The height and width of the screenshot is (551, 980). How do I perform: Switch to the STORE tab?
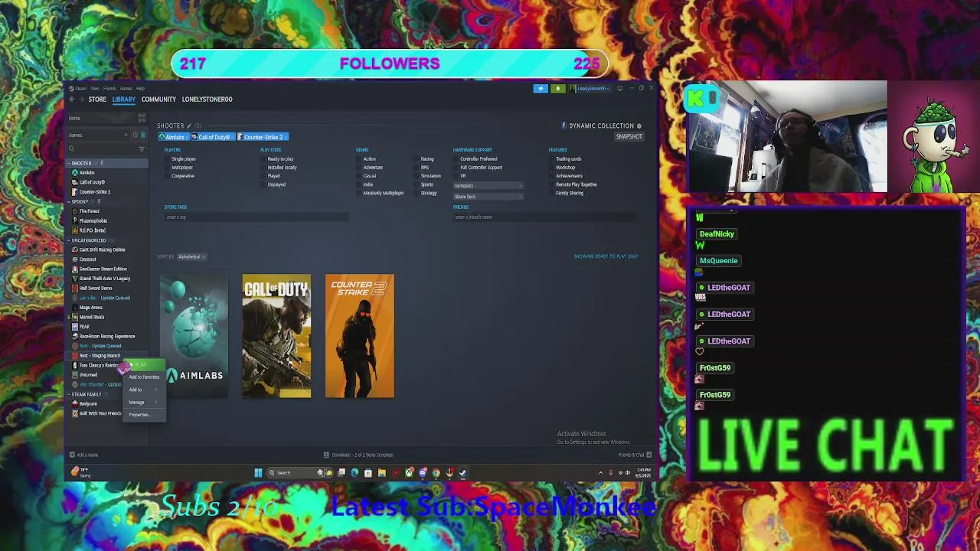pyautogui.click(x=97, y=99)
